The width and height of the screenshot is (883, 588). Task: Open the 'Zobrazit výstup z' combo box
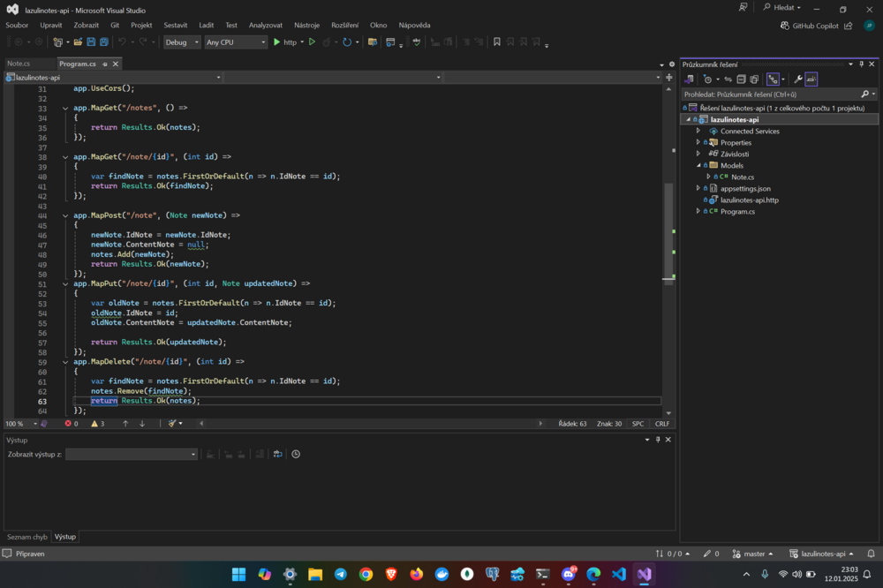(132, 454)
